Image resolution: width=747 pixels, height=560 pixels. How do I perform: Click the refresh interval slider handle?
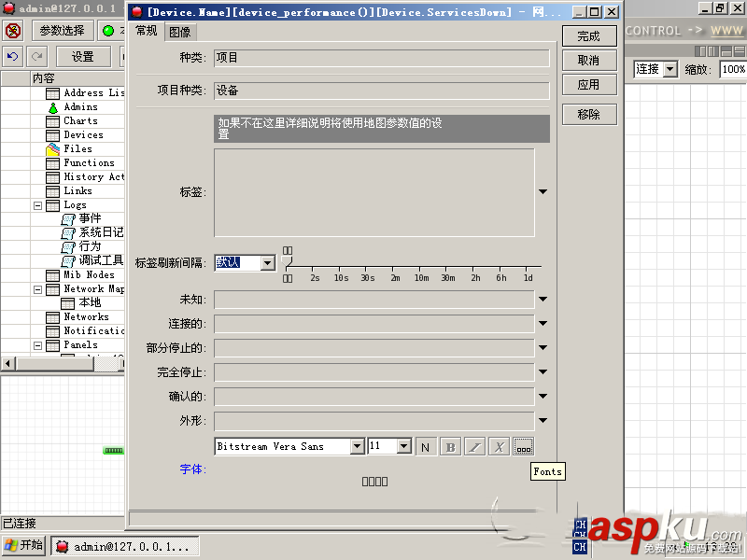tap(287, 260)
